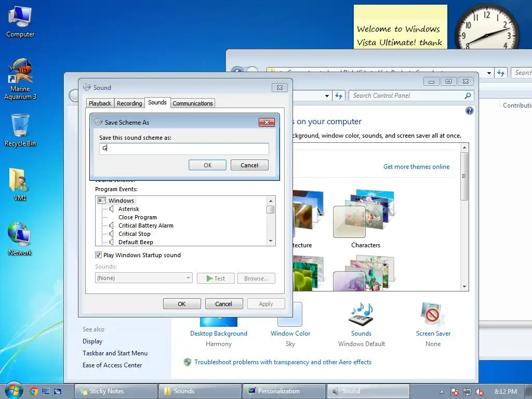
Task: Click the Critical Stop speaker icon
Action: [x=111, y=234]
